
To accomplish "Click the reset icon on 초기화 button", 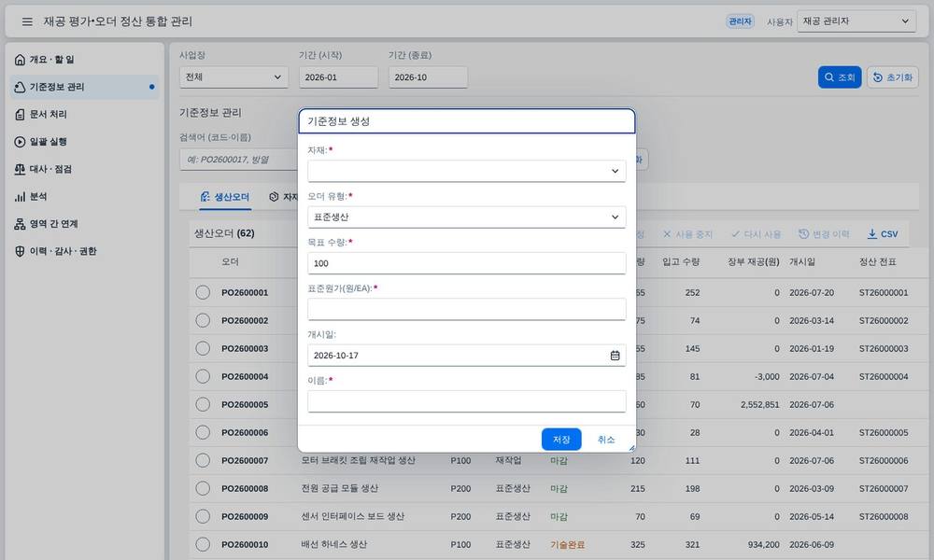I will point(877,77).
